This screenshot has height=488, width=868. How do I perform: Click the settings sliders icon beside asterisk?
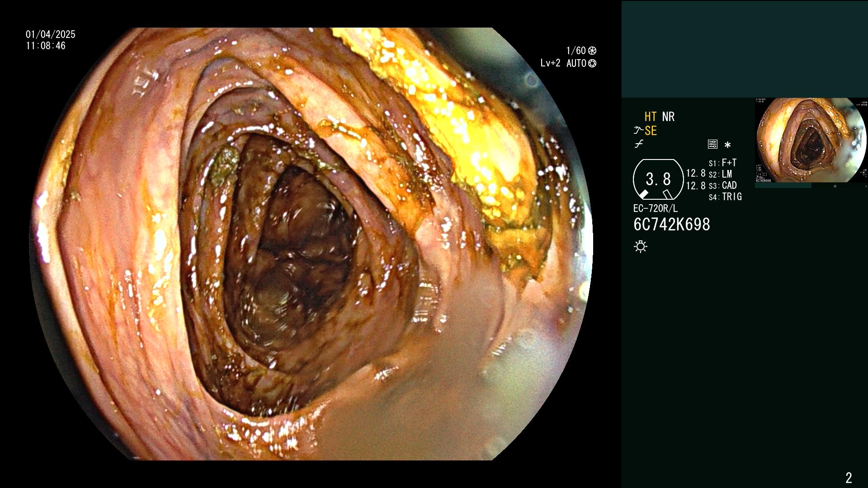click(712, 144)
